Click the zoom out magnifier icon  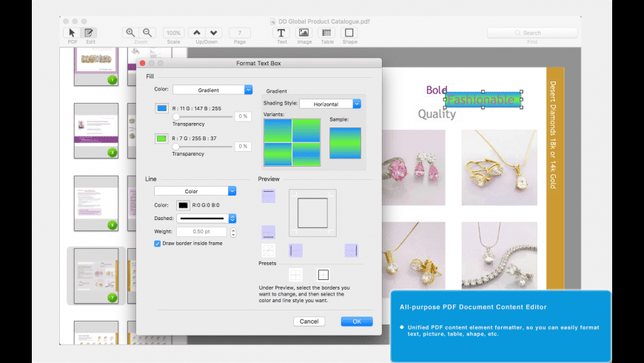pyautogui.click(x=148, y=33)
